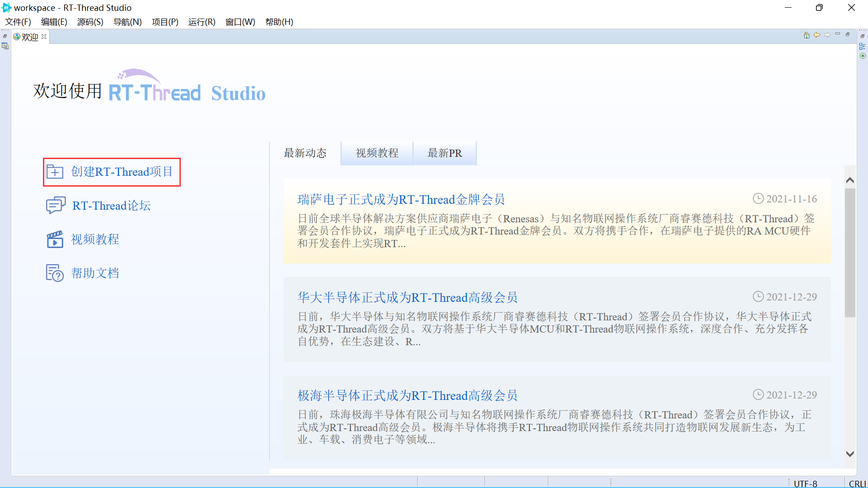Screen dimensions: 868x488
Task: Click the outline view icon on right strip
Action: click(862, 46)
